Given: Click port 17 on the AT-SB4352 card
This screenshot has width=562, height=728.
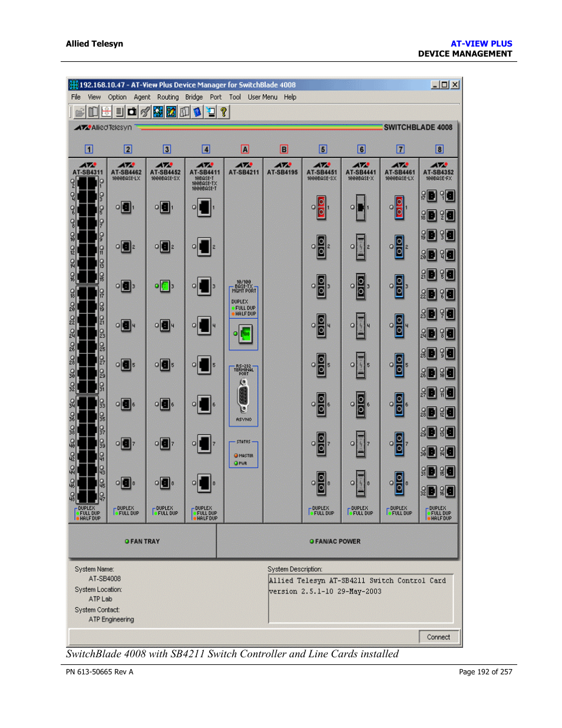Looking at the screenshot, I should point(432,196).
